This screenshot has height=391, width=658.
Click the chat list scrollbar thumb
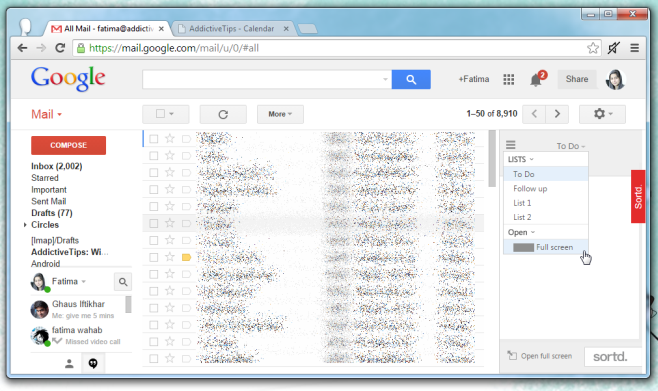point(128,305)
